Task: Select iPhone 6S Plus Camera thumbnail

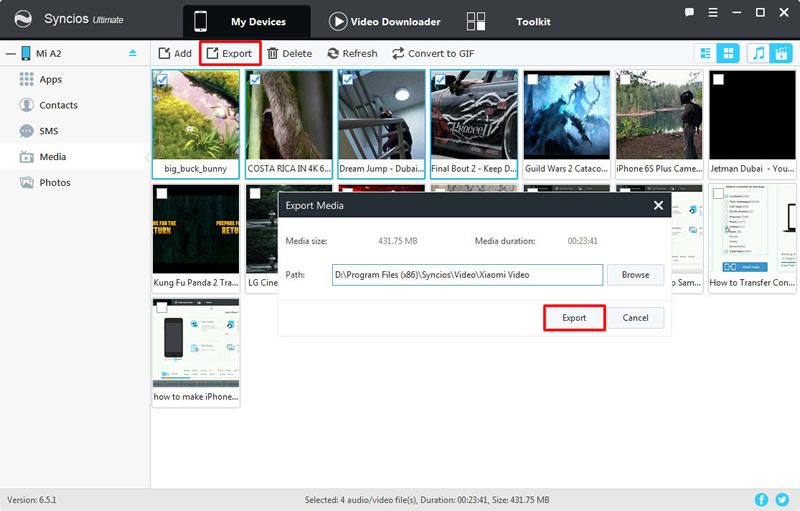Action: coord(659,115)
